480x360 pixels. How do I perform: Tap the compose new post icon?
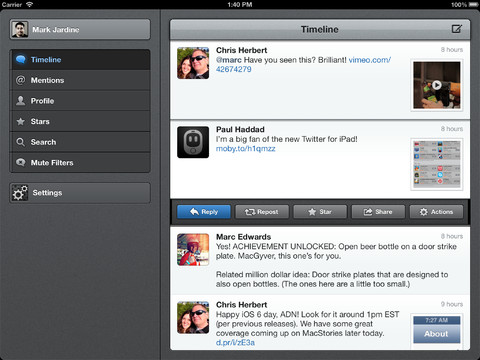457,29
